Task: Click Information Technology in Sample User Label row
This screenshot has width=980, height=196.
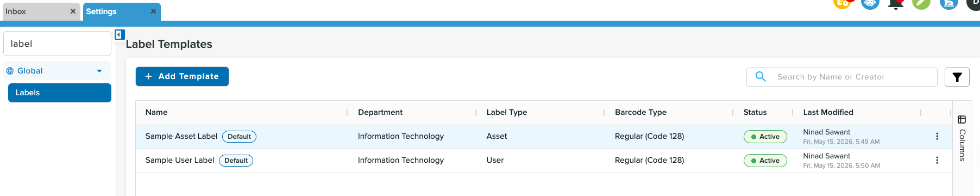Action: pyautogui.click(x=401, y=160)
